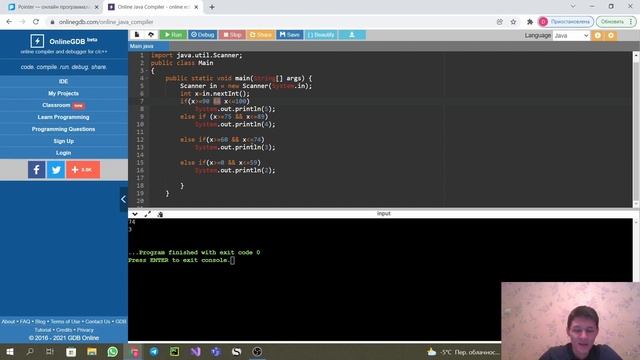
Task: Click the address bar URL
Action: (106, 22)
